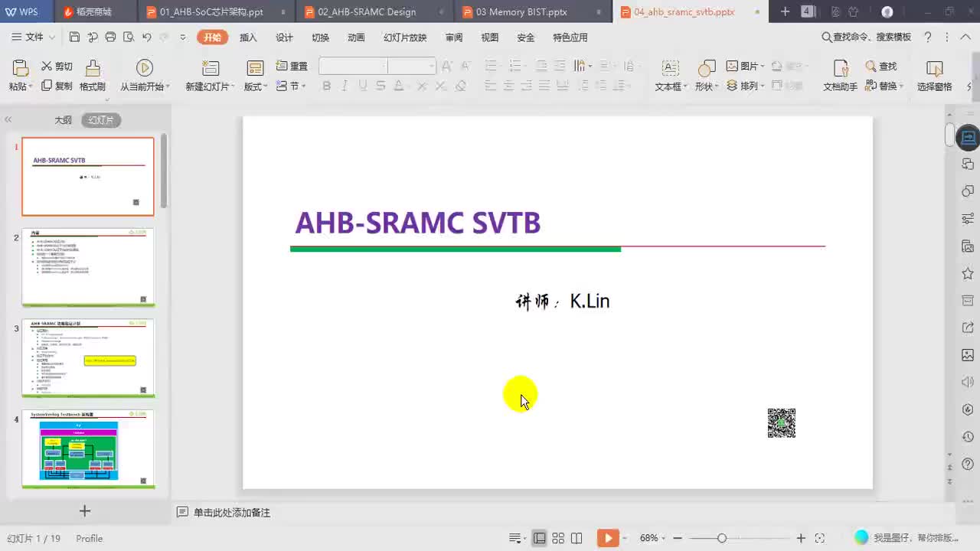This screenshot has height=551, width=980.
Task: Switch panel to Slides (幻灯片) view
Action: click(101, 120)
